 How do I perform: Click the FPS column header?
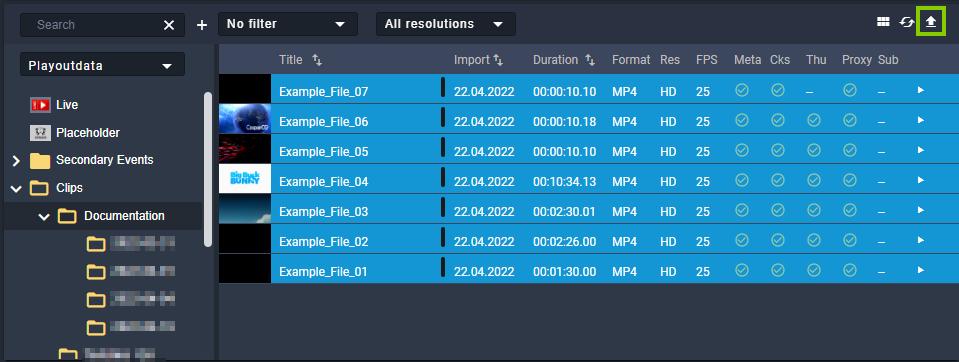tap(706, 60)
